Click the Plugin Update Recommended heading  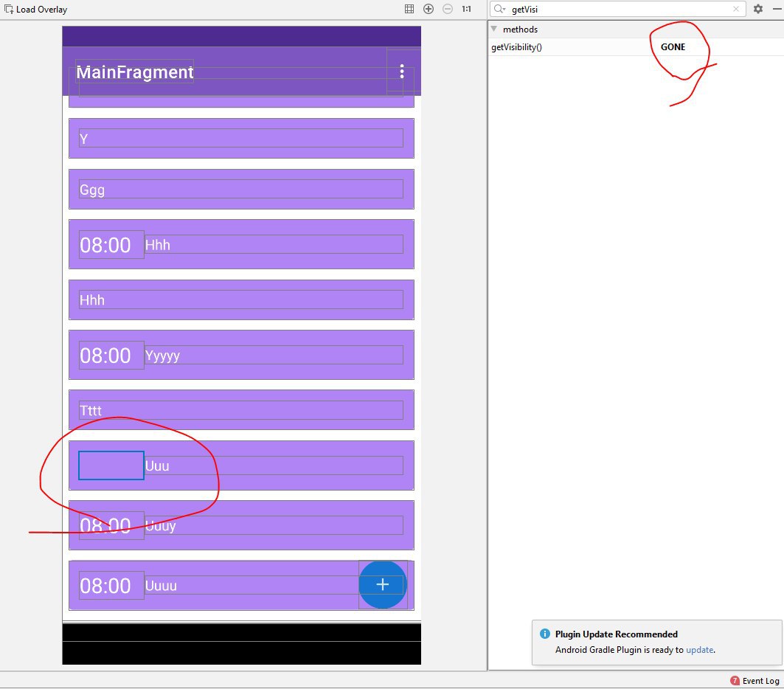(x=616, y=634)
